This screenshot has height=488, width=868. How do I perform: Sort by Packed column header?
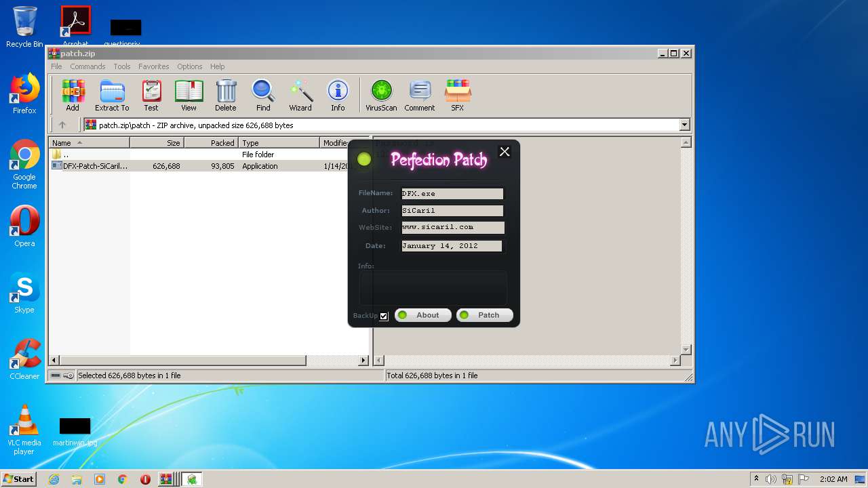[x=211, y=143]
